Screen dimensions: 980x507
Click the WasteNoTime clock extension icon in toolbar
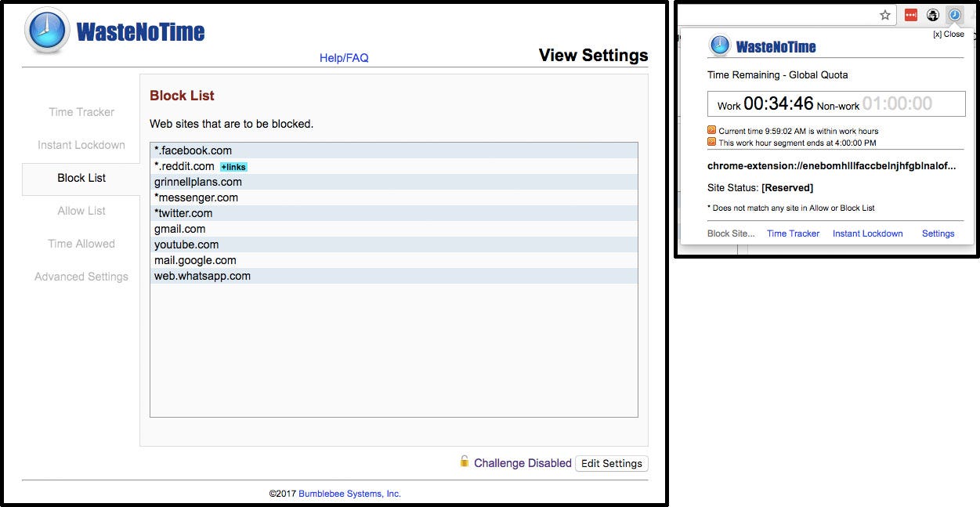click(x=954, y=15)
